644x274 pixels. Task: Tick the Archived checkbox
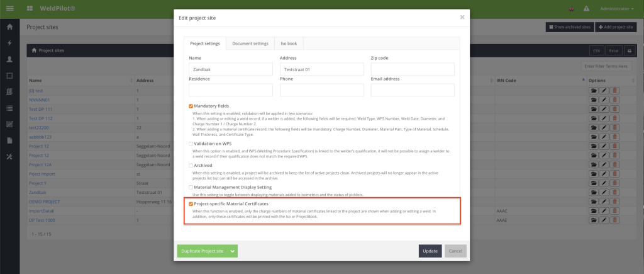(x=191, y=165)
